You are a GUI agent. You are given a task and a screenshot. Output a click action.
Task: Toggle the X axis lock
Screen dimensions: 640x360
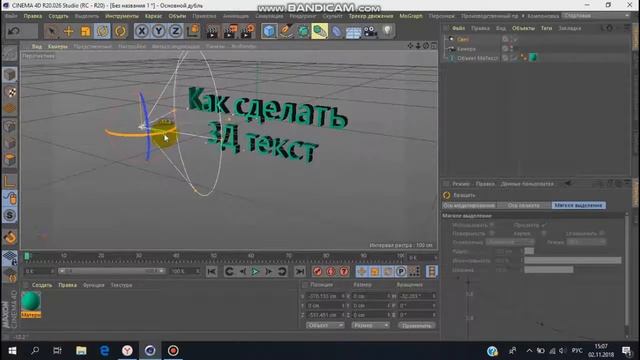[142, 31]
